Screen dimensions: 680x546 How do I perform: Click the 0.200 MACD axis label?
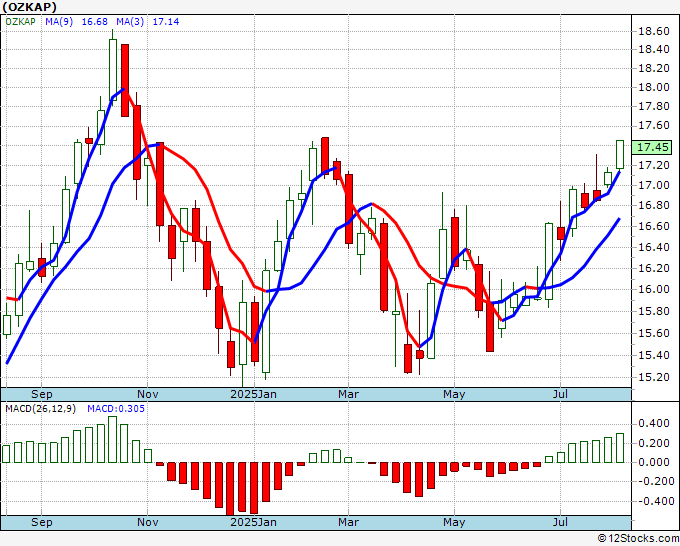click(x=654, y=443)
